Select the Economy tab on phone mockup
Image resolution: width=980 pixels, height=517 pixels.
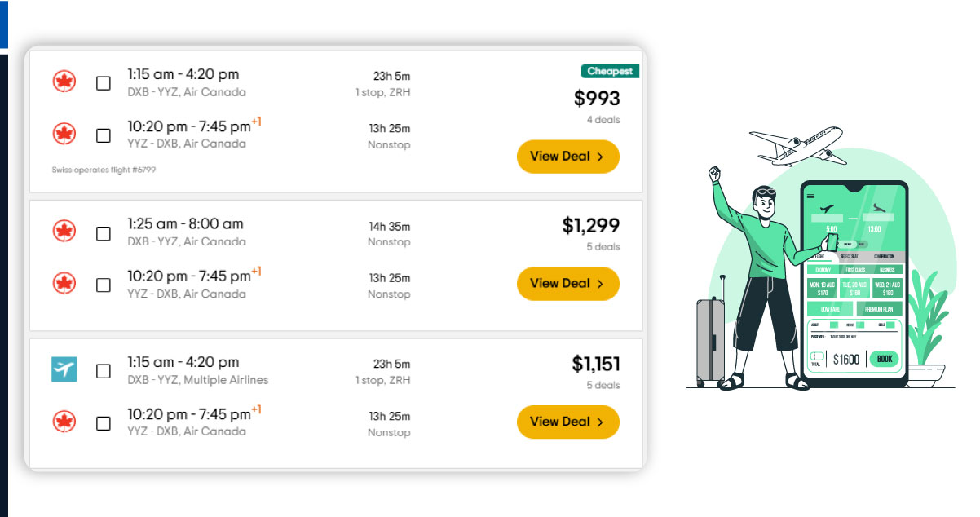[x=824, y=269]
